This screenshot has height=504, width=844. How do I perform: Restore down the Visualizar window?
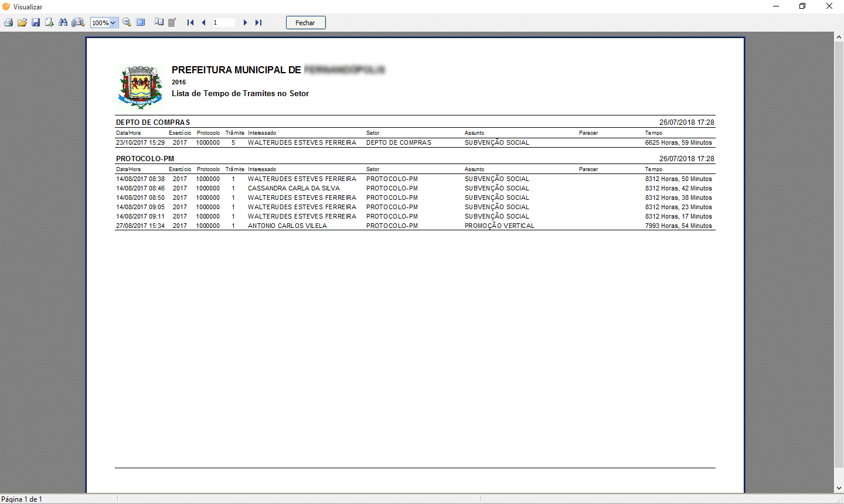(x=802, y=6)
